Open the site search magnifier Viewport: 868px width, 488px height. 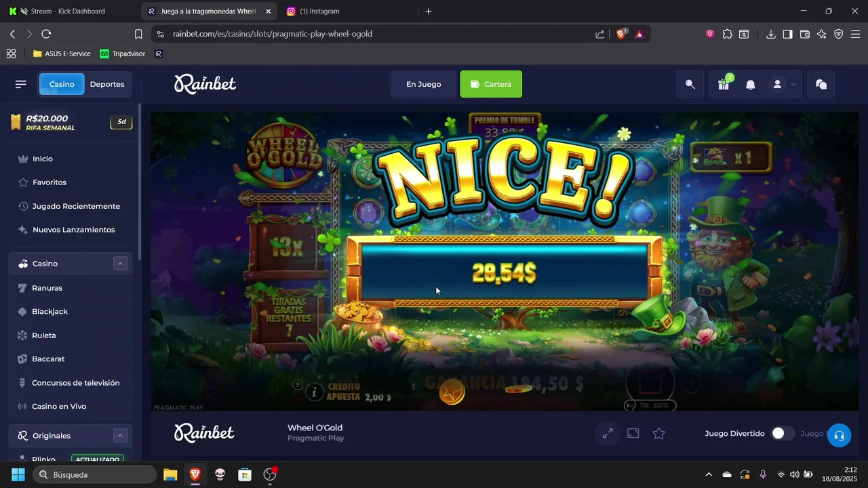coord(690,84)
